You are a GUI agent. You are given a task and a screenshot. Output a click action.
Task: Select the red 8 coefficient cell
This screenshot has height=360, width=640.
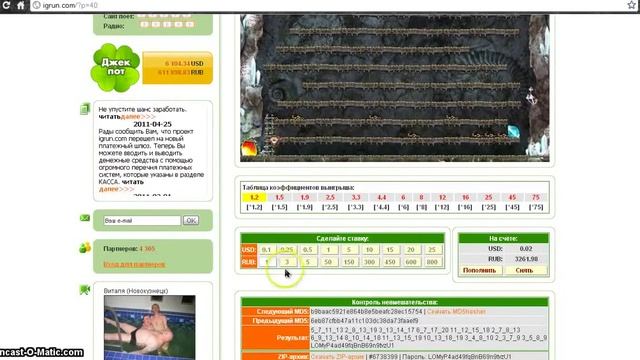pyautogui.click(x=421, y=197)
